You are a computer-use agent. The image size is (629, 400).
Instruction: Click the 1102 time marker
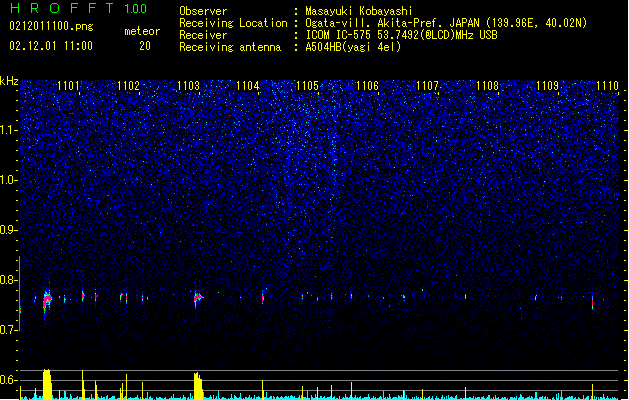(x=128, y=85)
